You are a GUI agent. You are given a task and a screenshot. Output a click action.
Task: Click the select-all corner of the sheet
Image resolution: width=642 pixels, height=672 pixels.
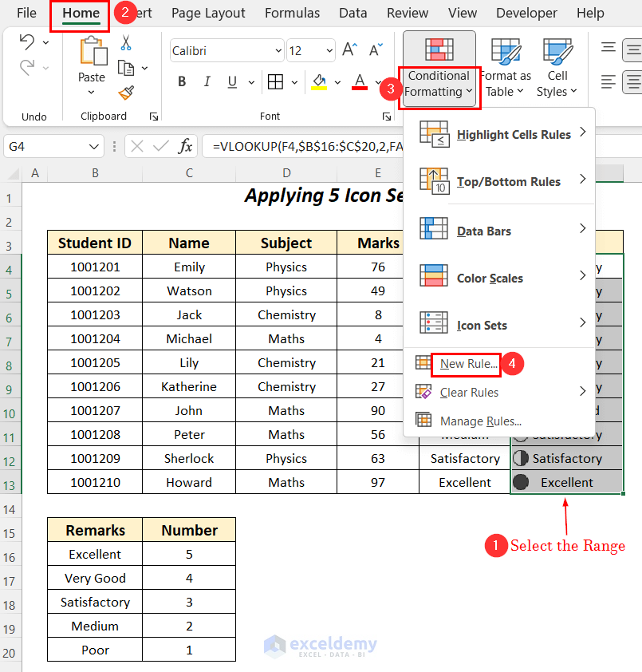(13, 173)
